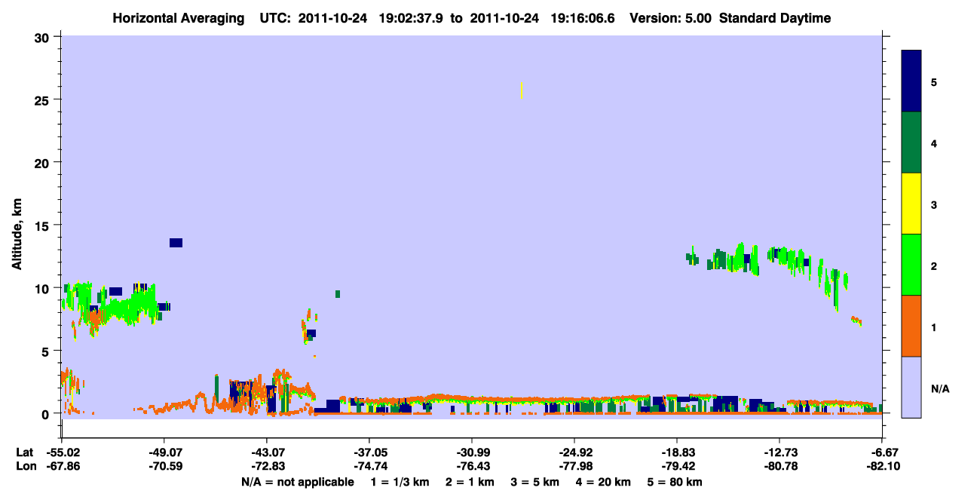The image size is (980, 503).
Task: Click the small dark green square near 9.5 km
Action: click(338, 294)
